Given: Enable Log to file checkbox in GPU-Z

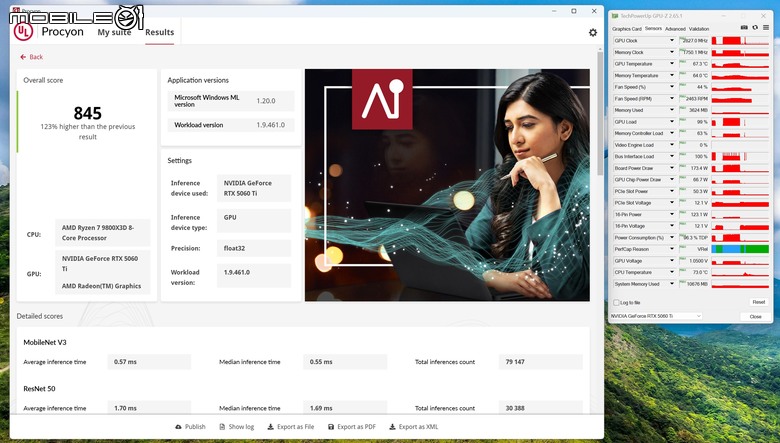Looking at the screenshot, I should 616,302.
